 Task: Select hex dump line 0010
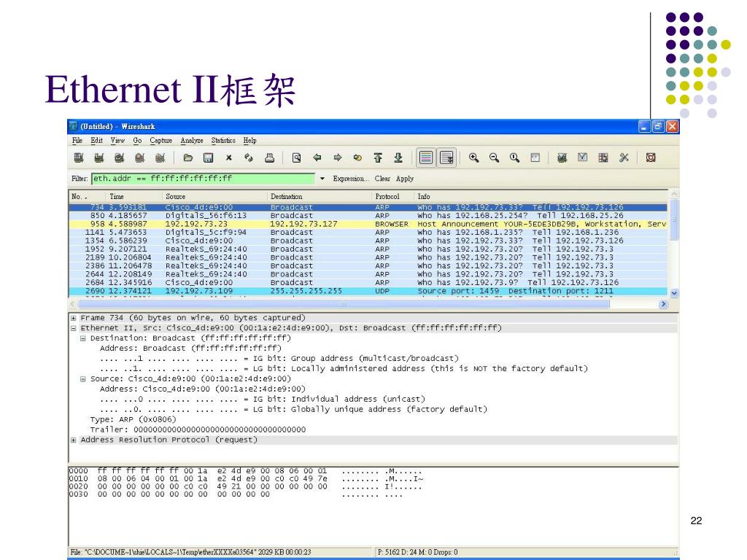(x=247, y=479)
